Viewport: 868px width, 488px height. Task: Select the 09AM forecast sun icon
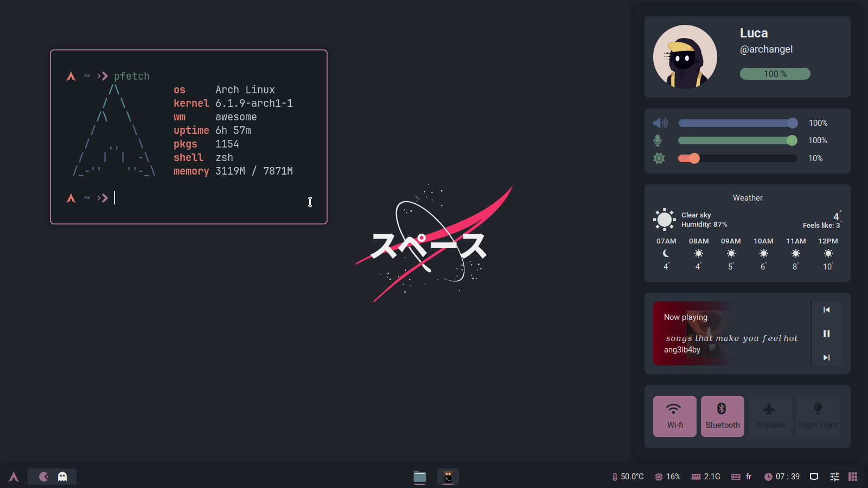731,253
